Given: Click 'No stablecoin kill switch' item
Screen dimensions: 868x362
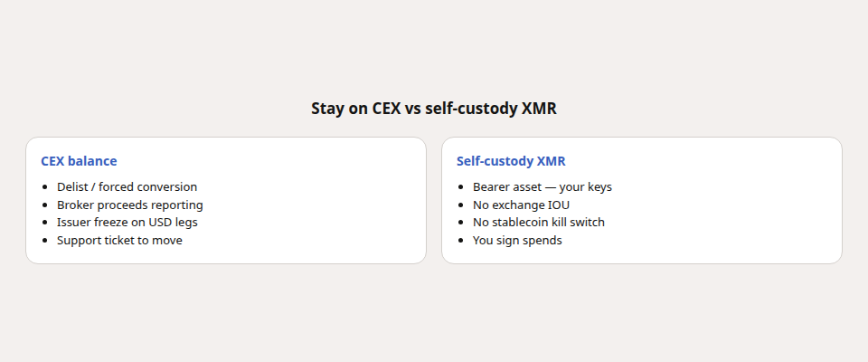Looking at the screenshot, I should click(539, 223).
